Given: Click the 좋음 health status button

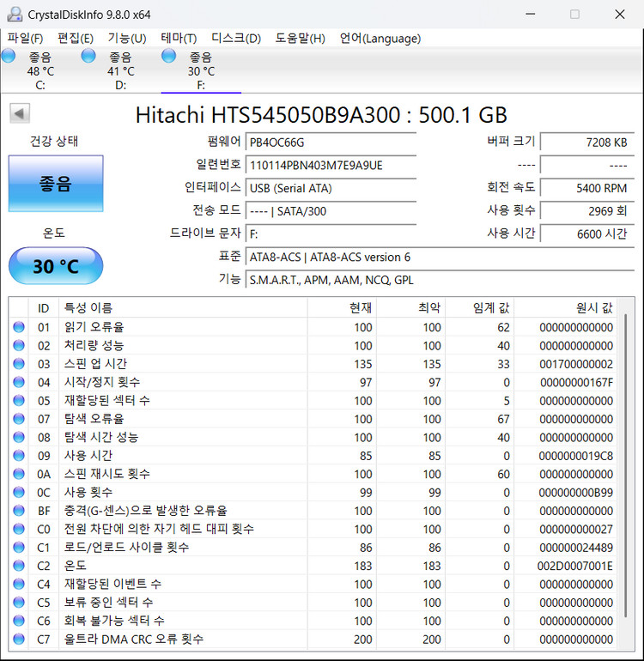Looking at the screenshot, I should pyautogui.click(x=56, y=184).
